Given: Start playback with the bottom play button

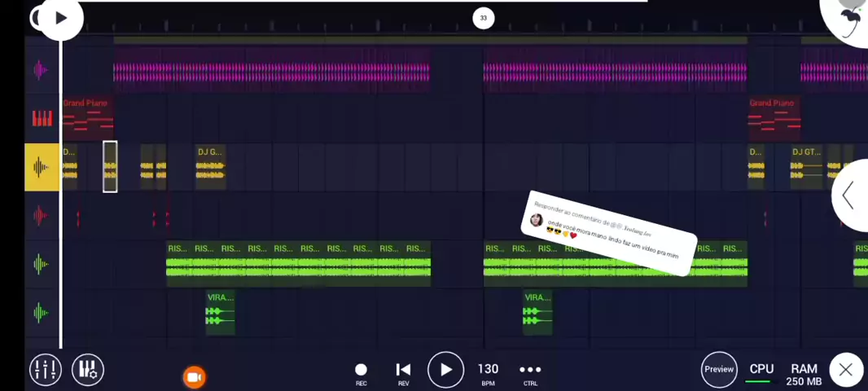Looking at the screenshot, I should (445, 370).
